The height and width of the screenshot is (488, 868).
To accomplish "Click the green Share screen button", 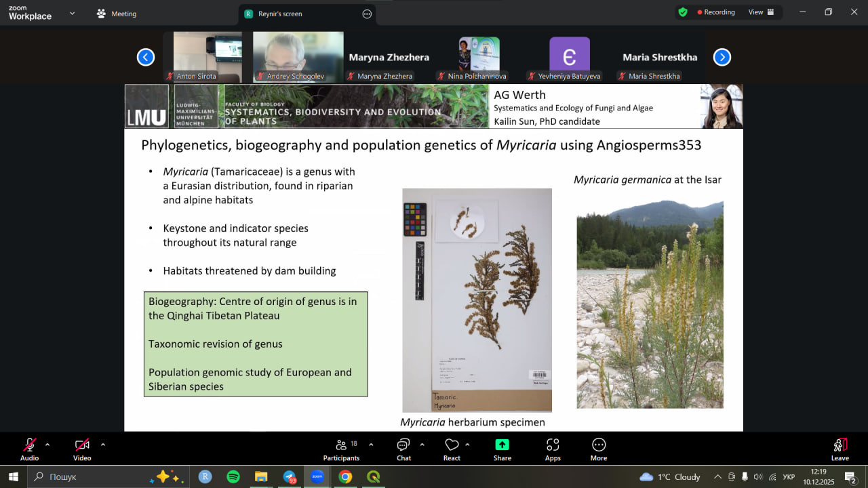I will click(x=502, y=449).
